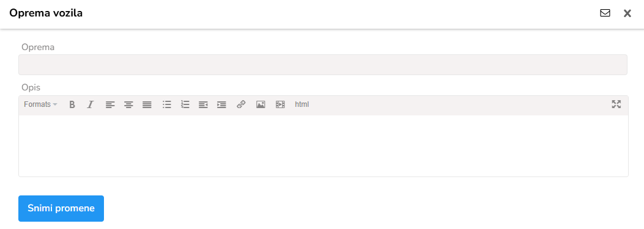Click the Oprema input field
The image size is (644, 229).
(x=323, y=65)
